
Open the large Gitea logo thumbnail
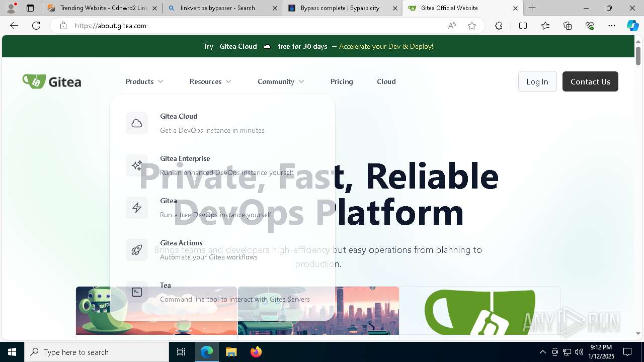click(x=480, y=311)
